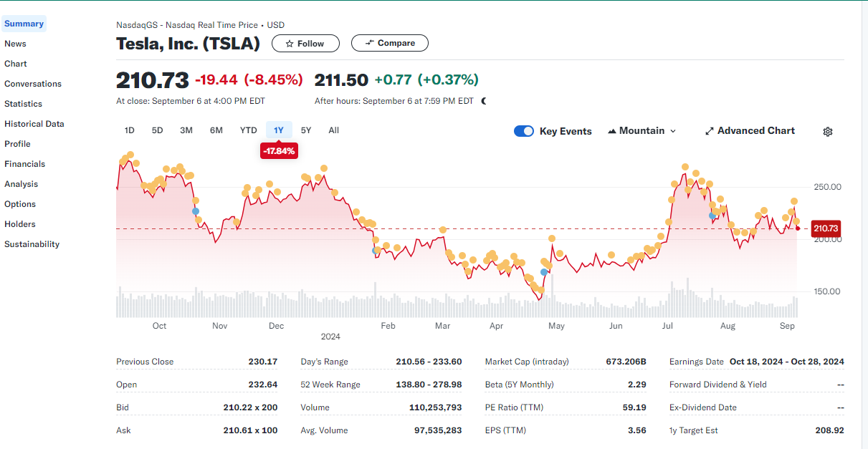Open the Mountain chart style dropdown

[x=642, y=131]
